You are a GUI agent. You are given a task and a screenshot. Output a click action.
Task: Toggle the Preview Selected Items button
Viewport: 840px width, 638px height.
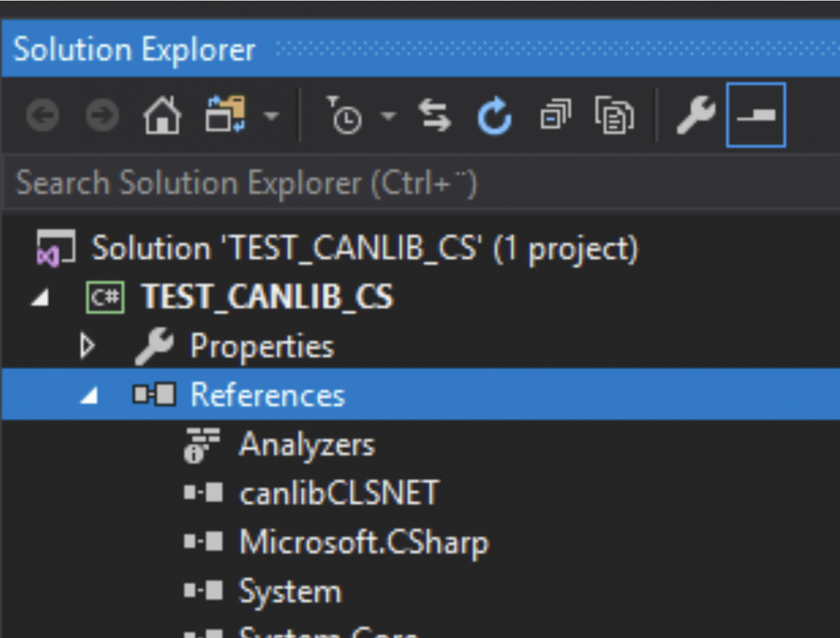click(x=756, y=116)
